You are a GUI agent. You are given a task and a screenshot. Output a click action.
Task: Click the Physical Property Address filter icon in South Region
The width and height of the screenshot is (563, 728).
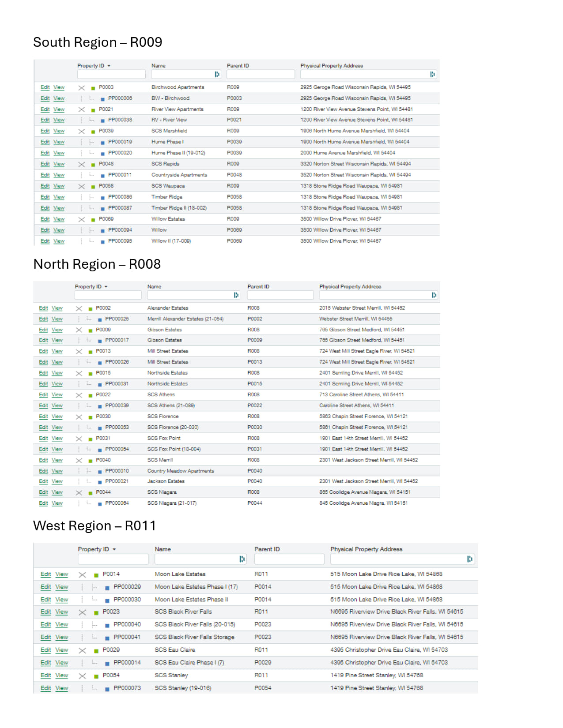[432, 75]
